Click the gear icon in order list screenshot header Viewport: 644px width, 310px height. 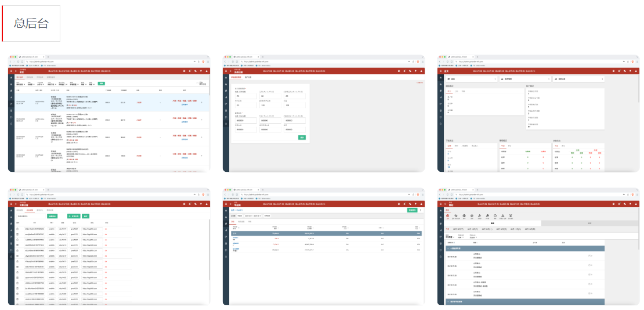[x=183, y=71]
